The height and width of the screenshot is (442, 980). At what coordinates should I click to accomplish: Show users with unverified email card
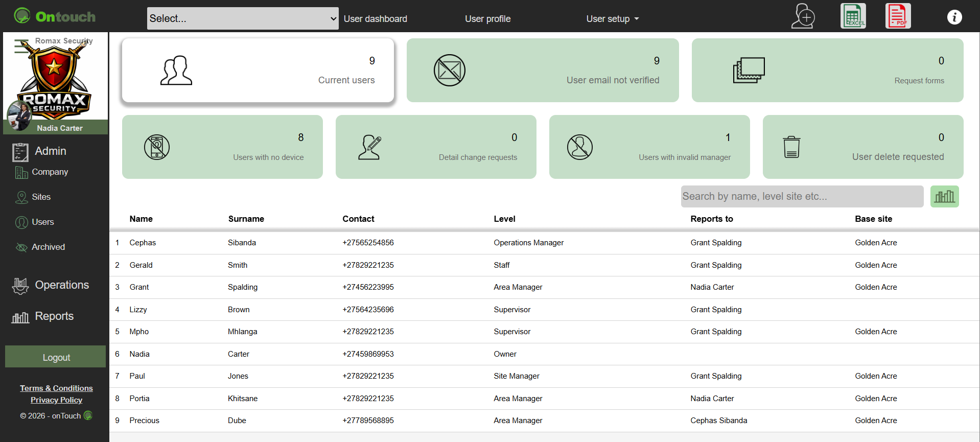542,71
